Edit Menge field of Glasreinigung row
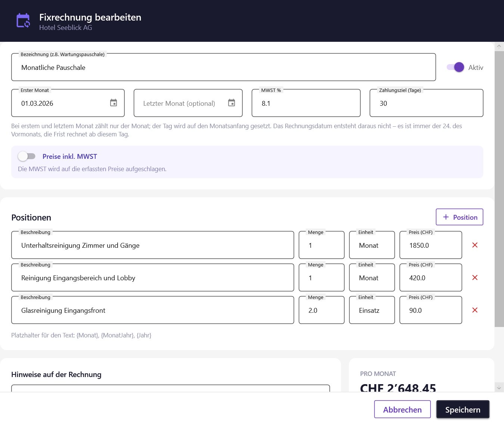Image resolution: width=504 pixels, height=426 pixels. click(321, 310)
